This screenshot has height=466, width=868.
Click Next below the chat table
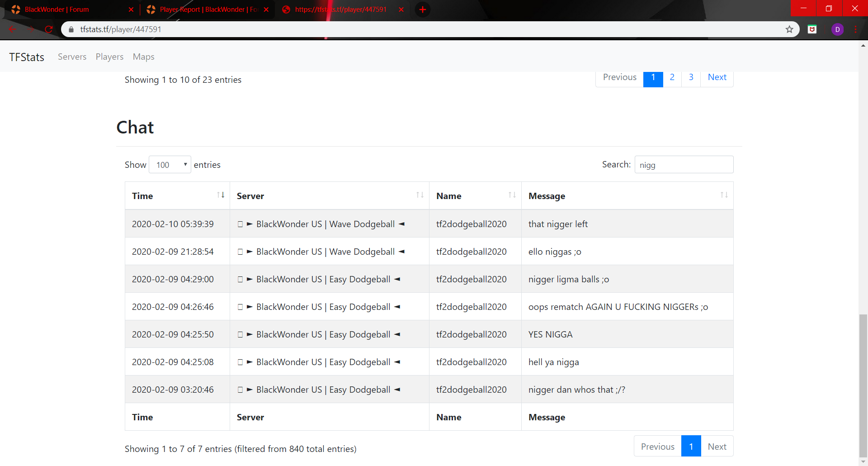click(717, 447)
